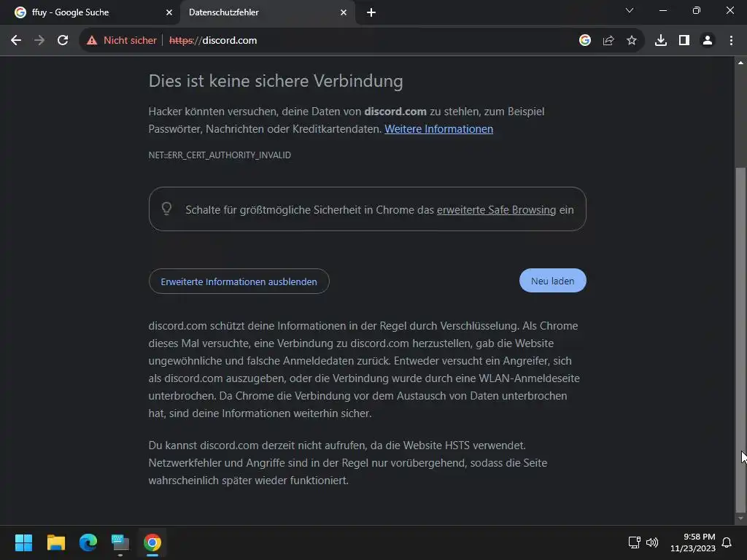Click the page's vertical scrollbar thumb
The height and width of the screenshot is (560, 747).
[x=740, y=340]
